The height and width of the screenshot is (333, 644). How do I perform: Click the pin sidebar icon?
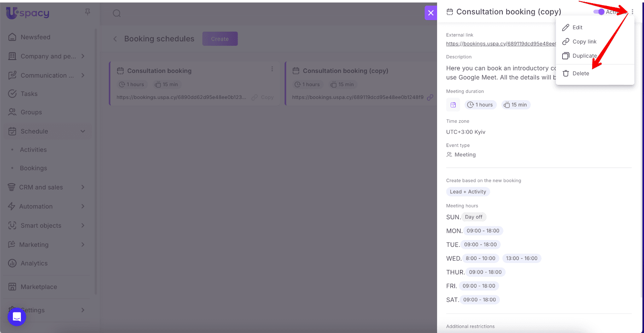pos(87,12)
